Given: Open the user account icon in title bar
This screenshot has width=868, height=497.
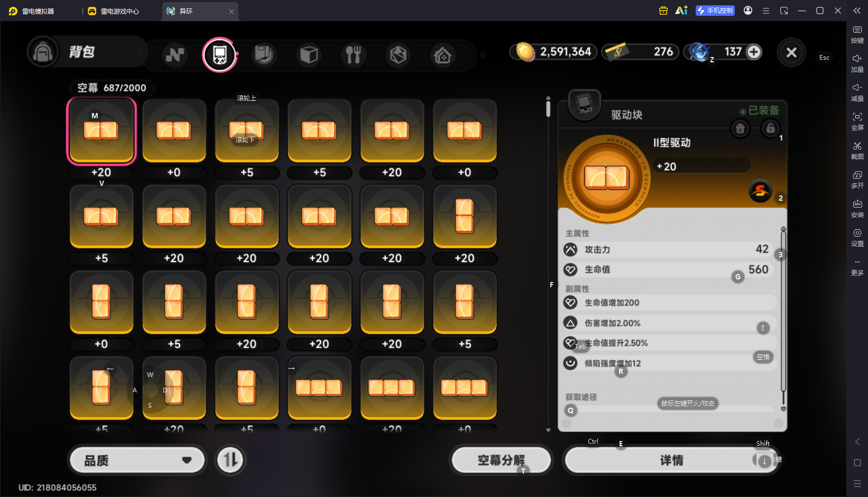Looking at the screenshot, I should pos(748,11).
